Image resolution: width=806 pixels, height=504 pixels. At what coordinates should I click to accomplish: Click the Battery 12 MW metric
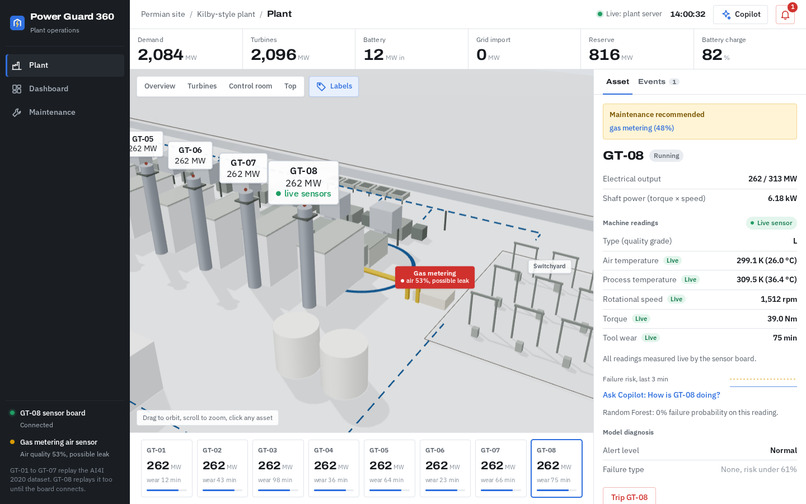click(412, 49)
